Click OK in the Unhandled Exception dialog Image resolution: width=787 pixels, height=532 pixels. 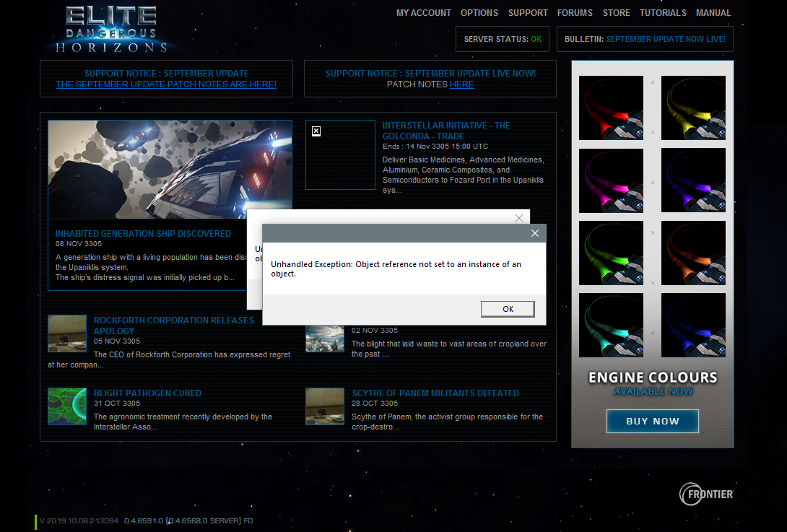[x=508, y=309]
